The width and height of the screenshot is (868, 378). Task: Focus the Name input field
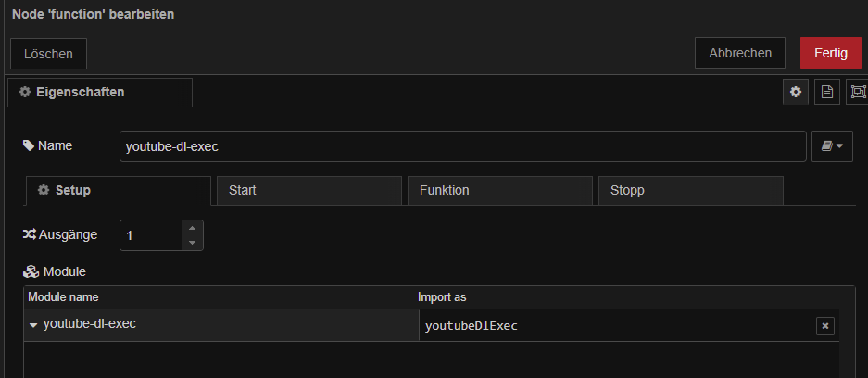pos(463,146)
